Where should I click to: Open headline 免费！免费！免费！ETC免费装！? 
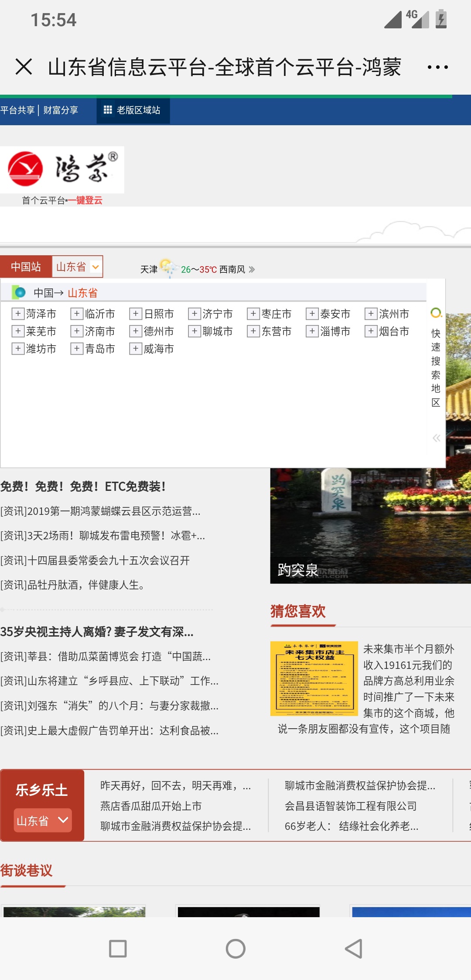(83, 486)
